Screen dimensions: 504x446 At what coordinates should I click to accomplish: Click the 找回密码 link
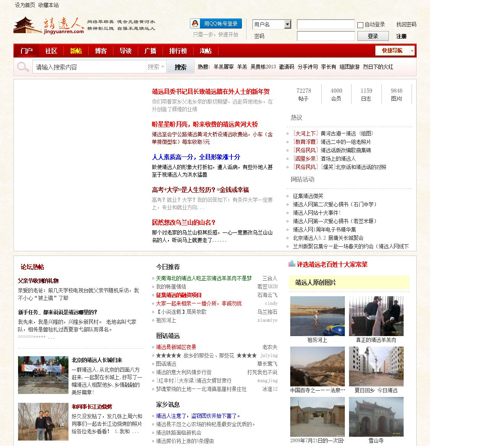pyautogui.click(x=406, y=24)
